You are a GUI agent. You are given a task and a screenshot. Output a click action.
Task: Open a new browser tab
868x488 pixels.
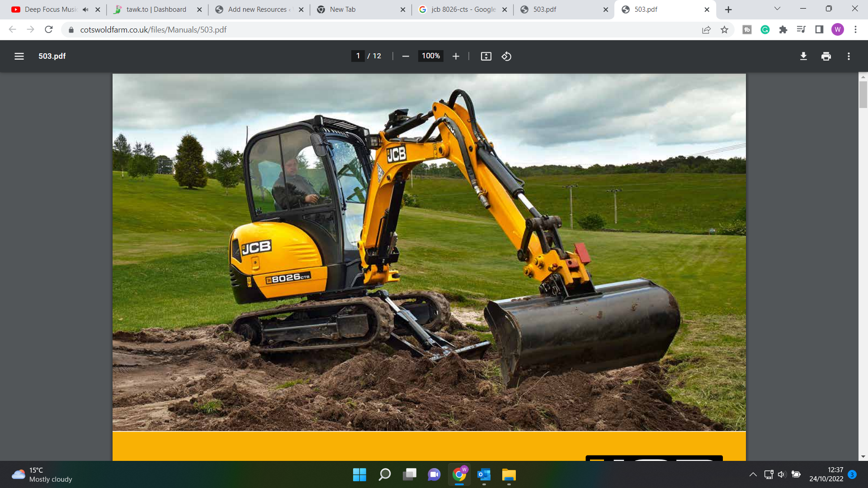point(728,9)
